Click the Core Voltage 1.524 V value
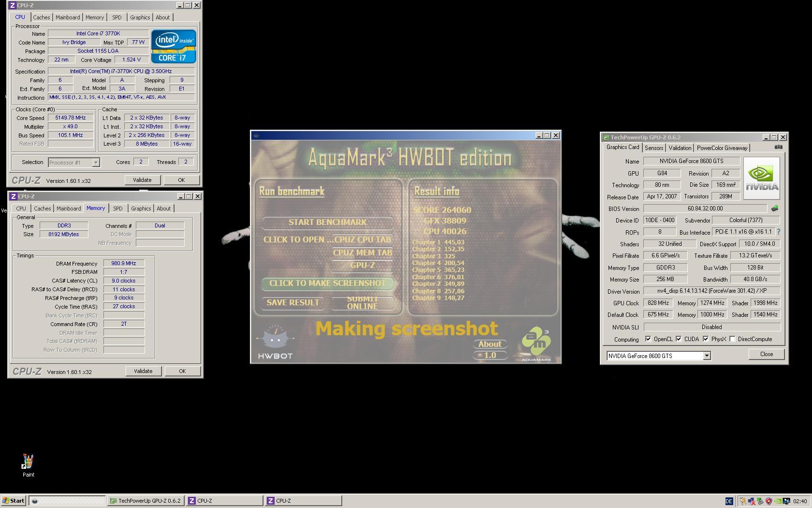The image size is (812, 508). coord(131,60)
